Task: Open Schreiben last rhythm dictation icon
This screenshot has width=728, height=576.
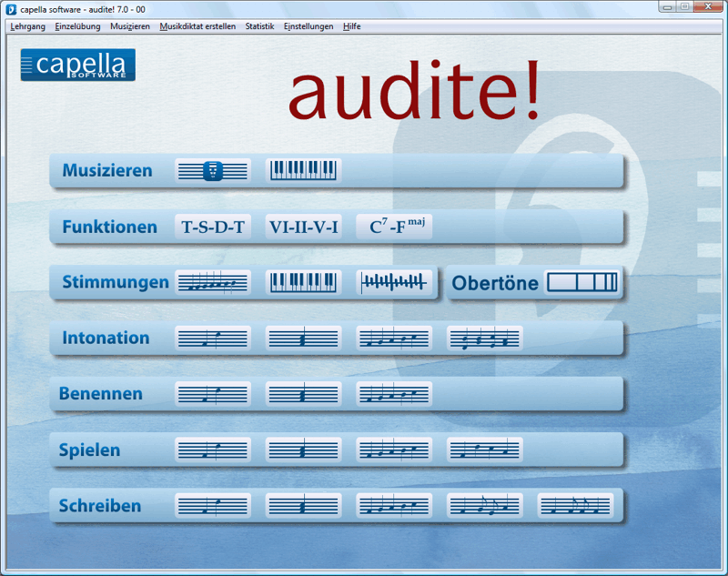Action: (575, 505)
